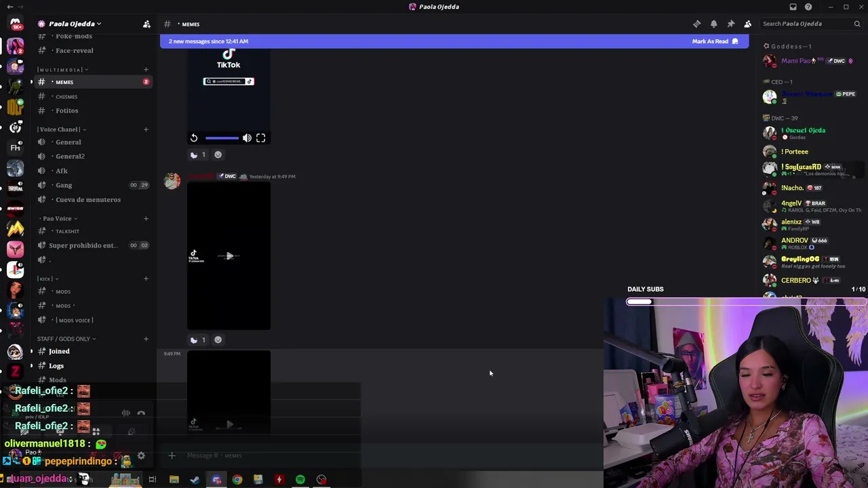Open Discord inbox icon in title bar
This screenshot has height=488, width=868.
(x=793, y=7)
